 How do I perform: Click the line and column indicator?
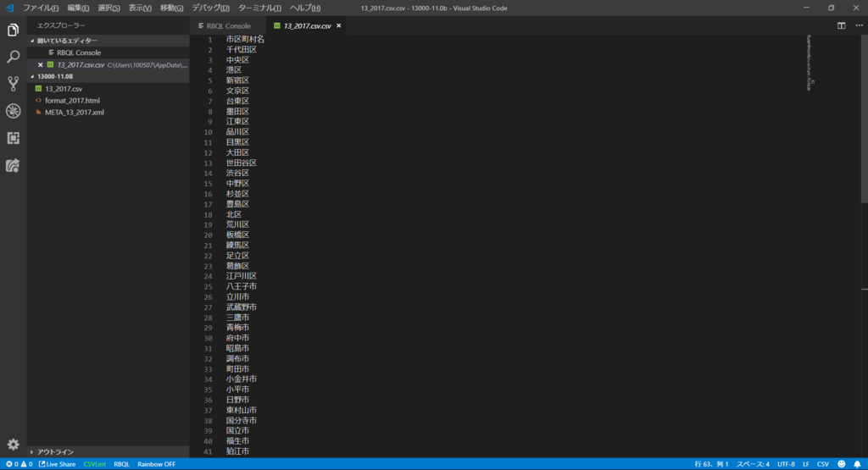click(711, 464)
